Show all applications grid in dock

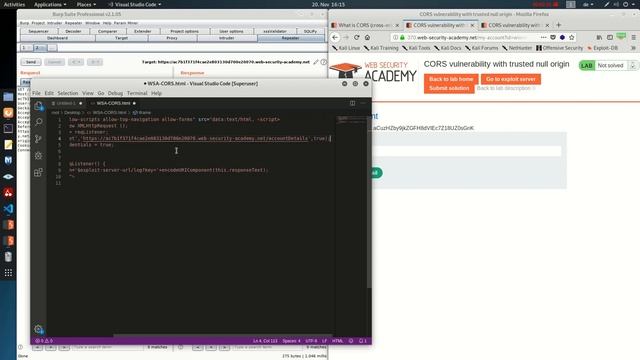coord(8,273)
